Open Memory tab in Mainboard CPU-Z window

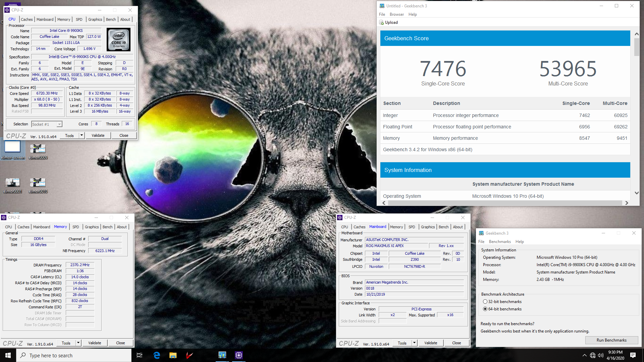coord(396,227)
